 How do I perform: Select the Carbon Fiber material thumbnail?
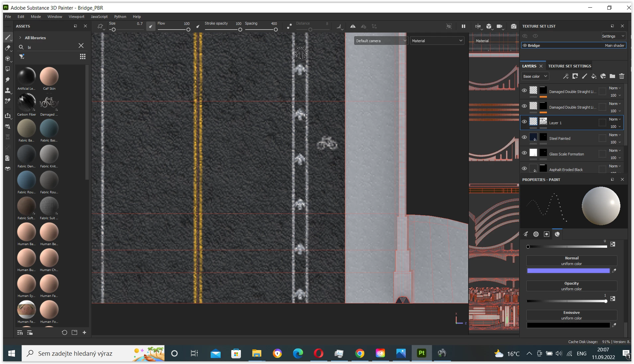coord(27,102)
